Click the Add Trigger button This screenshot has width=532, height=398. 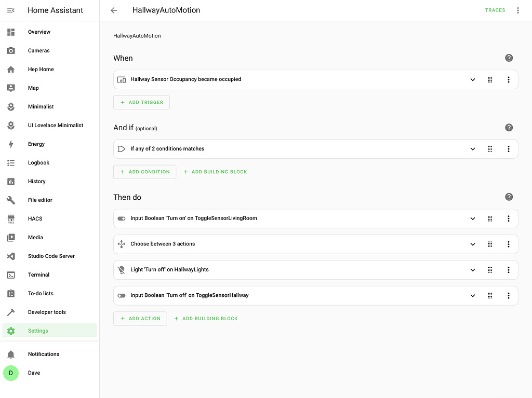click(x=141, y=103)
